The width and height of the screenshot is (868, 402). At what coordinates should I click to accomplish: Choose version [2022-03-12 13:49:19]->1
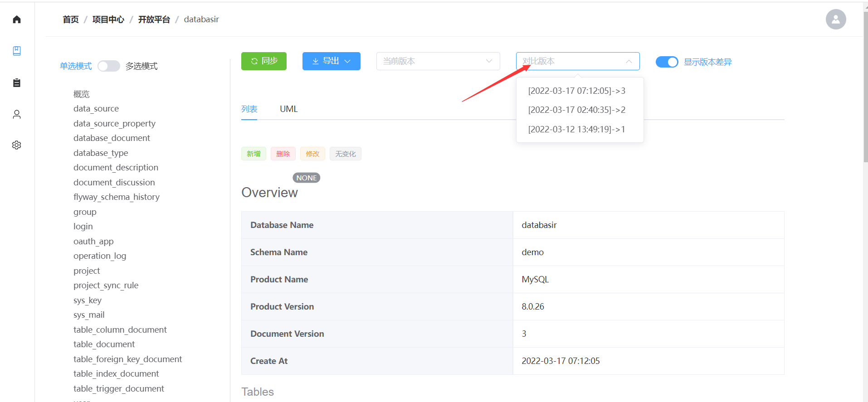point(576,129)
